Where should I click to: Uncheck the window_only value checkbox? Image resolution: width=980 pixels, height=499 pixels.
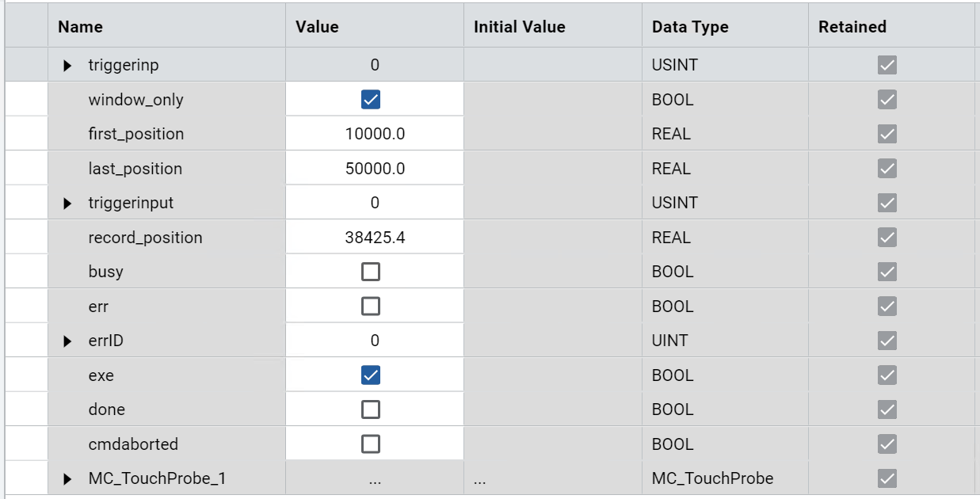click(x=371, y=100)
